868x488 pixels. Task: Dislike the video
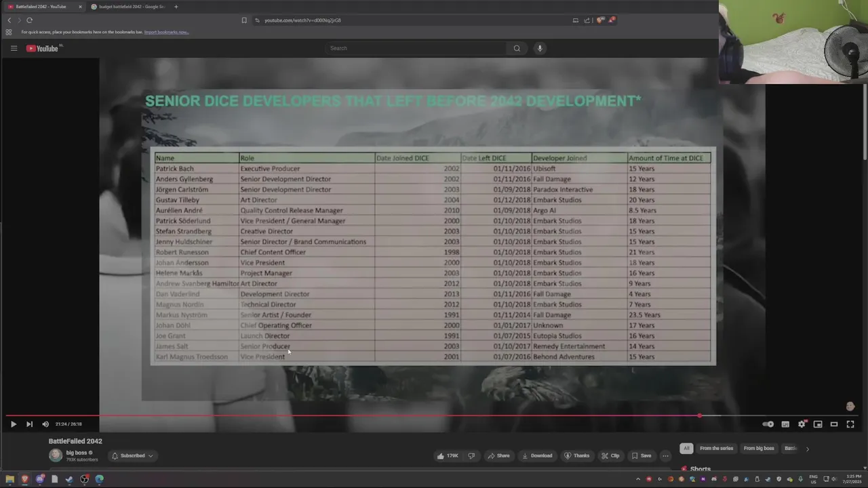[471, 456]
